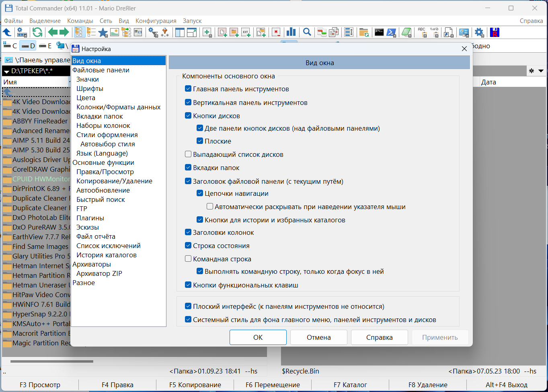Go to parent directory via blue up-arrow toolbar icon
The image size is (548, 392).
pos(7,32)
